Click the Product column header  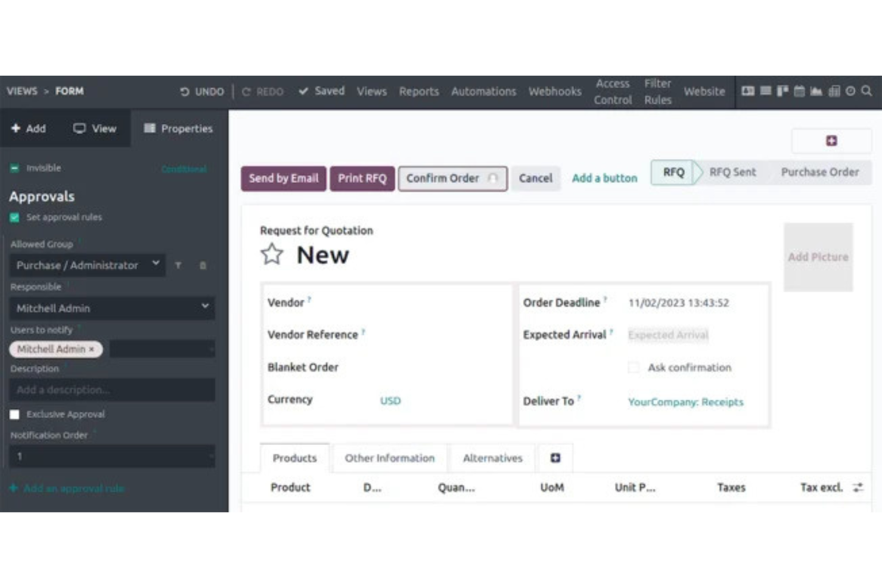point(290,487)
